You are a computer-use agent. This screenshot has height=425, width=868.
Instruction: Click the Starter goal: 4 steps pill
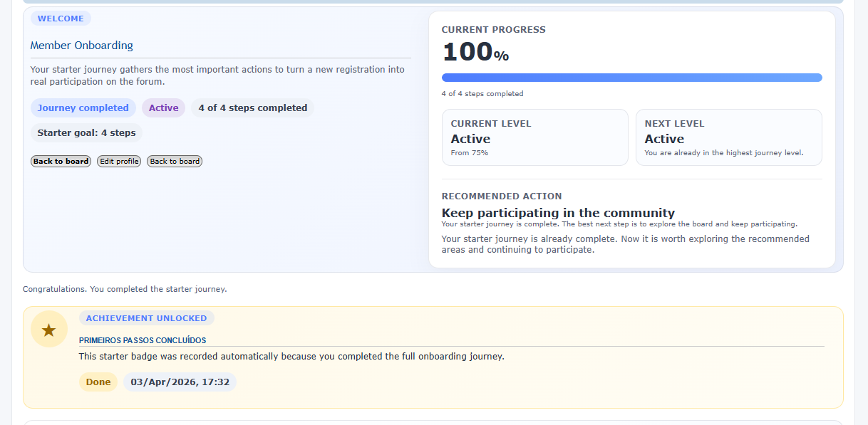86,133
